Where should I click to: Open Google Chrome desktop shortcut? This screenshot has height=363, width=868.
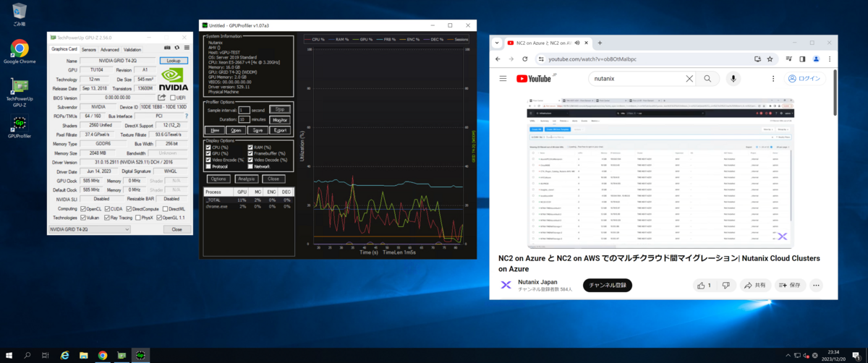[x=20, y=51]
